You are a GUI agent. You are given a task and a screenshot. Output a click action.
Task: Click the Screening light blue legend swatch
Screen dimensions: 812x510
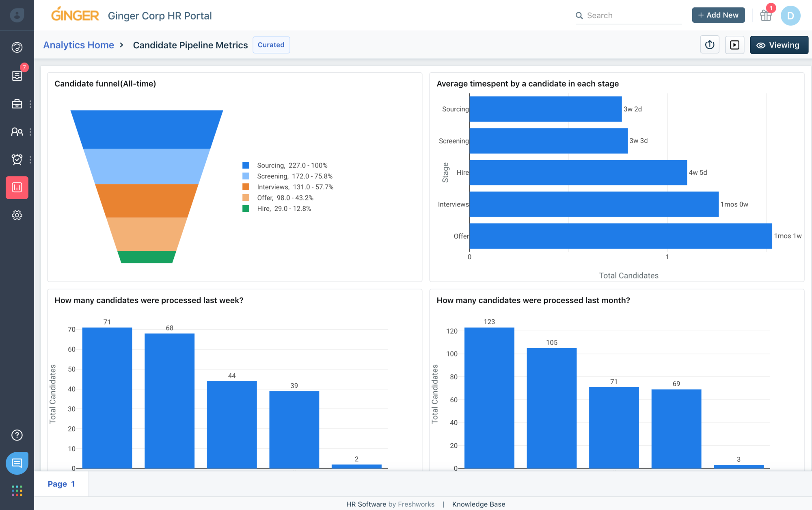246,176
